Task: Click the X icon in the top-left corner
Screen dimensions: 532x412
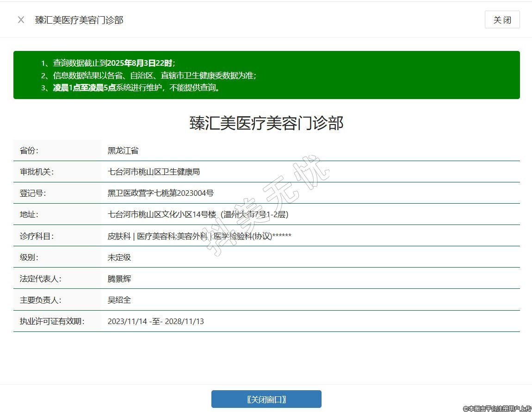Action: click(21, 20)
